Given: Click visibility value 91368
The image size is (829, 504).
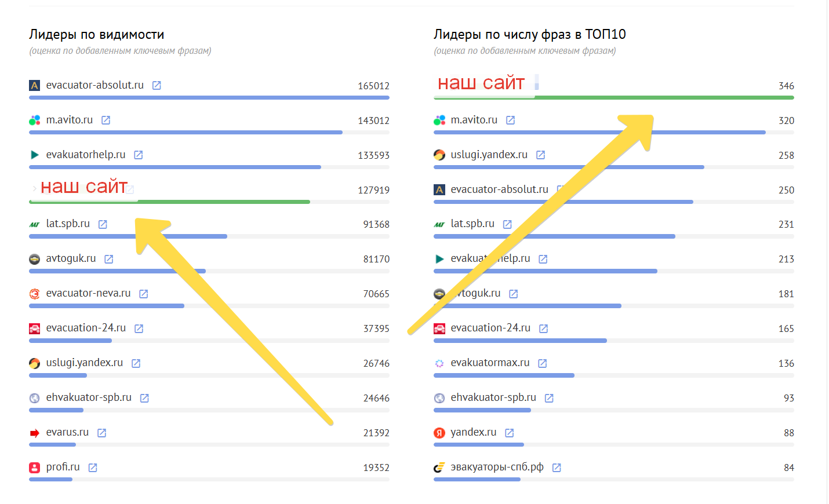Looking at the screenshot, I should 376,224.
